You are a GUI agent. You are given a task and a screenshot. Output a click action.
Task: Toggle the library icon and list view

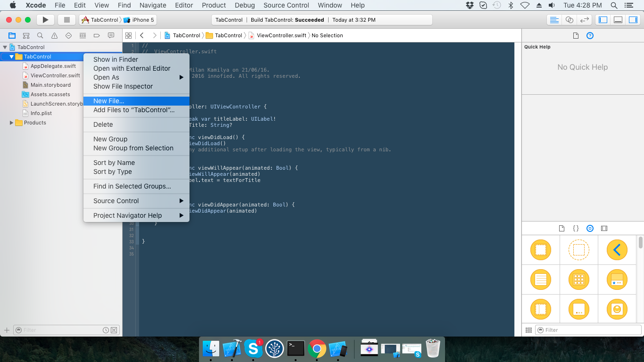click(528, 330)
